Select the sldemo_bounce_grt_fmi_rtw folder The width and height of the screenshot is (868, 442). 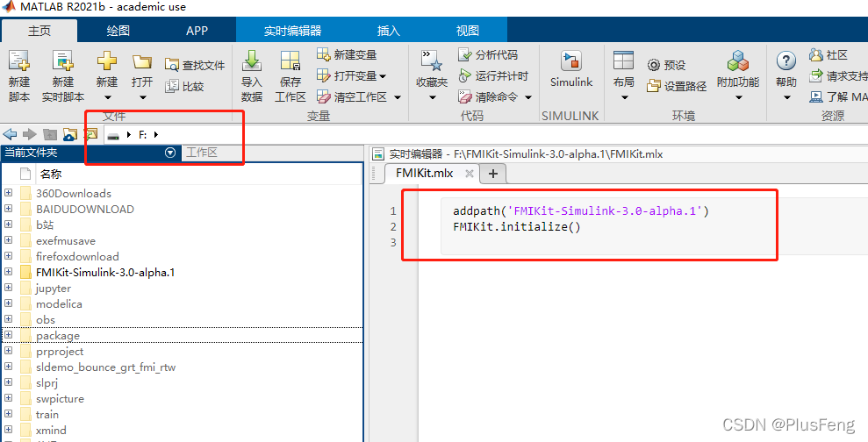(x=105, y=367)
